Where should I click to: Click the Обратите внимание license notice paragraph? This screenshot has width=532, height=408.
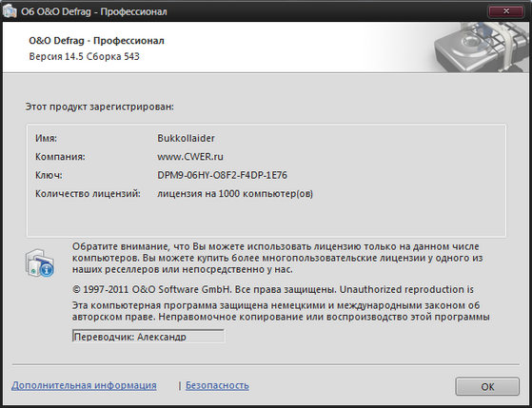click(x=277, y=258)
